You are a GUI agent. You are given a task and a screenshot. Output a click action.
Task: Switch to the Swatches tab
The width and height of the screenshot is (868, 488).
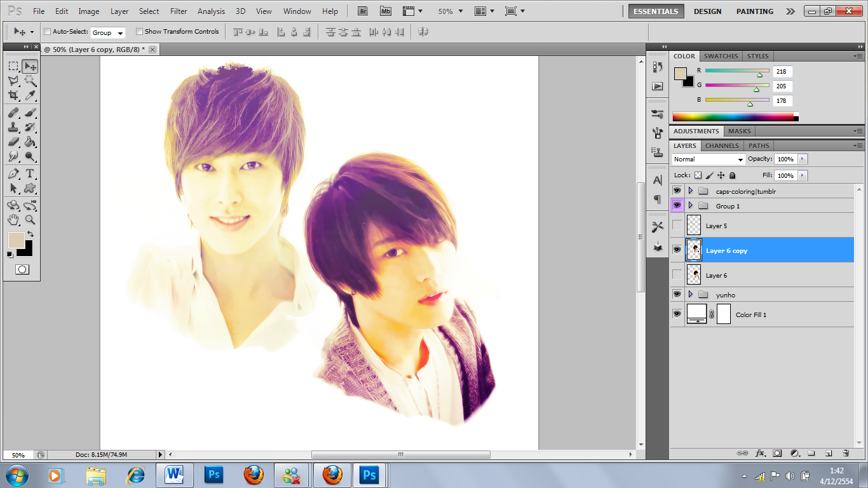[721, 56]
